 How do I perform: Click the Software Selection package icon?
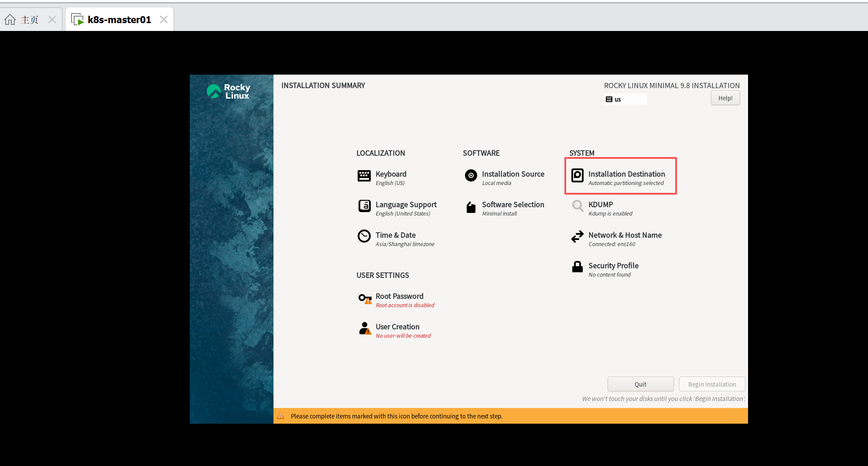[471, 207]
